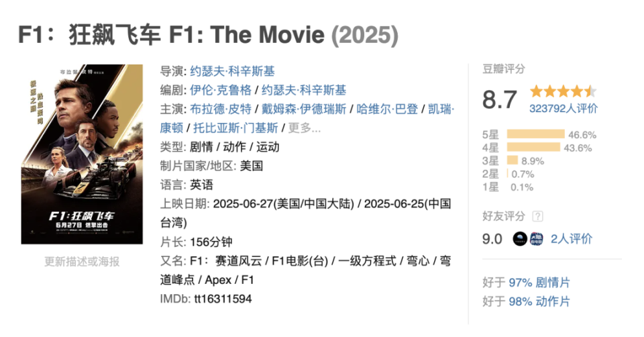This screenshot has height=337, width=644.
Task: Open actor page for 哈维尔·巴登
Action: 387,109
